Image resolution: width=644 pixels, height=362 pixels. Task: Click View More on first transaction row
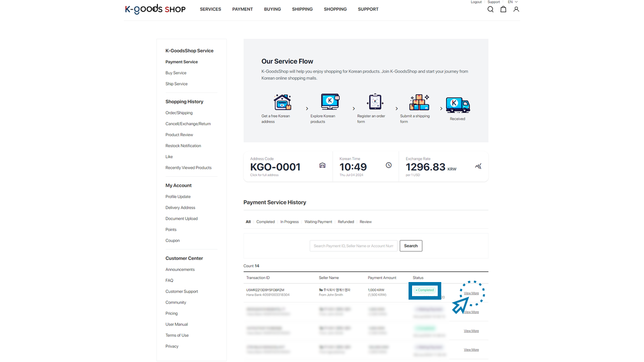click(x=471, y=293)
